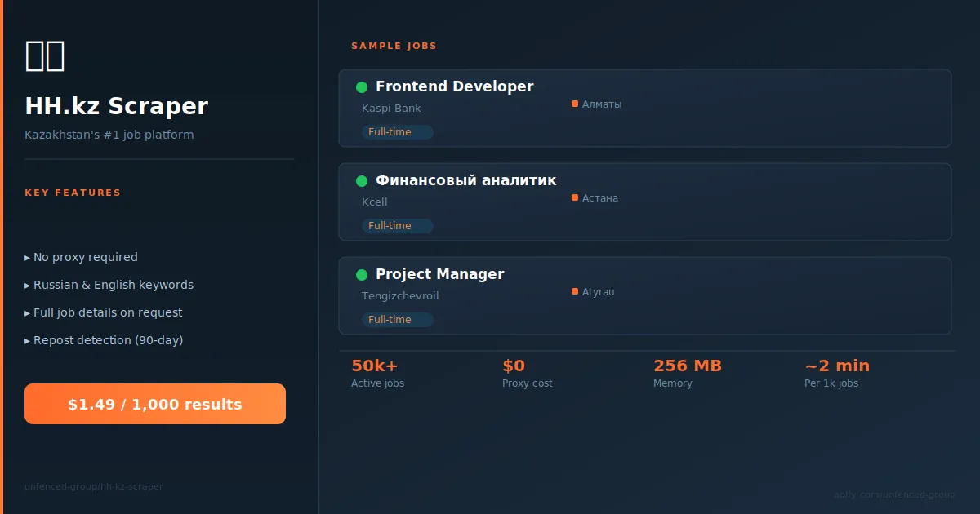Open the Frontend Developer job title
The height and width of the screenshot is (514, 980).
pos(454,86)
